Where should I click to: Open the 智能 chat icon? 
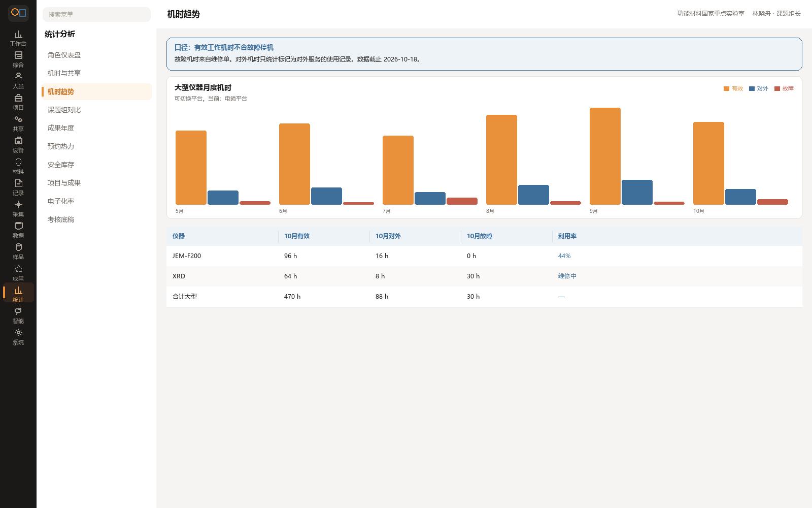point(18,316)
